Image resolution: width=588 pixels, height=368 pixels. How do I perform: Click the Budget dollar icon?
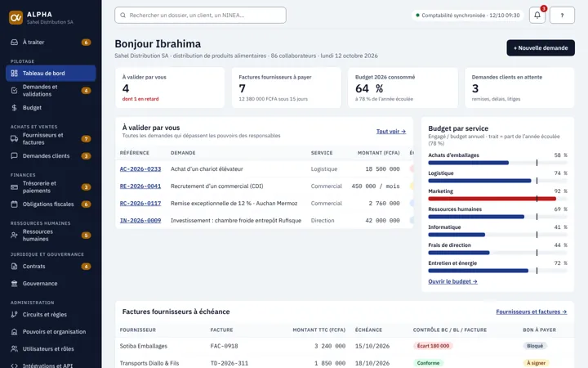click(14, 108)
